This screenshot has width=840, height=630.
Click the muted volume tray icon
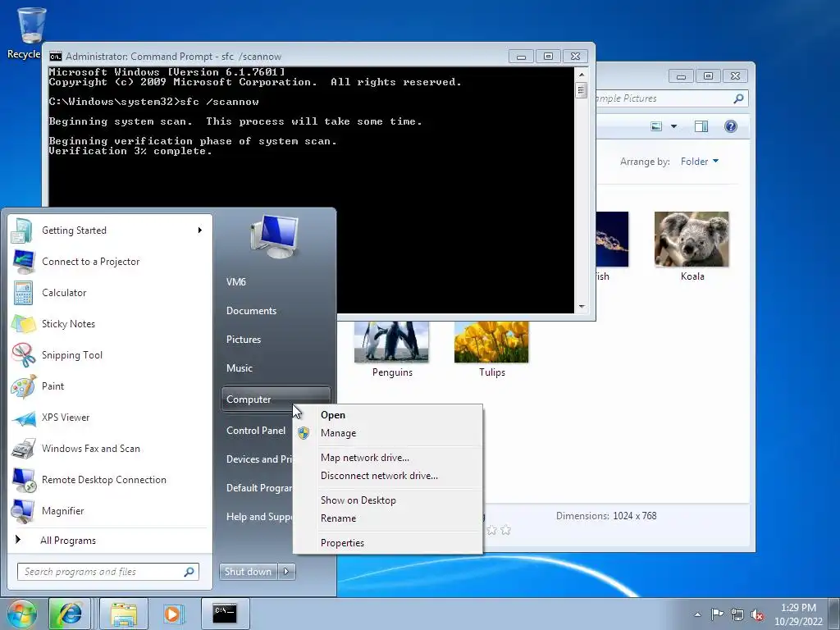click(x=757, y=614)
